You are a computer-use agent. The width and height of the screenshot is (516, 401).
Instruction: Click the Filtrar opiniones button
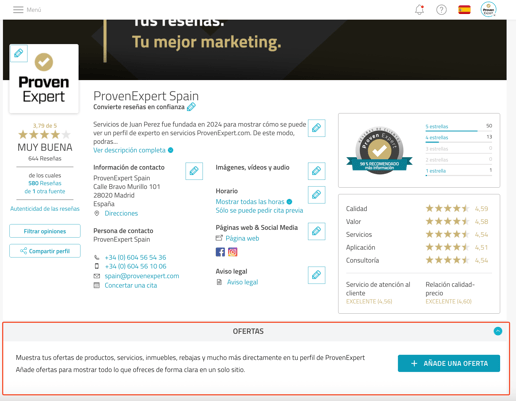pyautogui.click(x=45, y=231)
